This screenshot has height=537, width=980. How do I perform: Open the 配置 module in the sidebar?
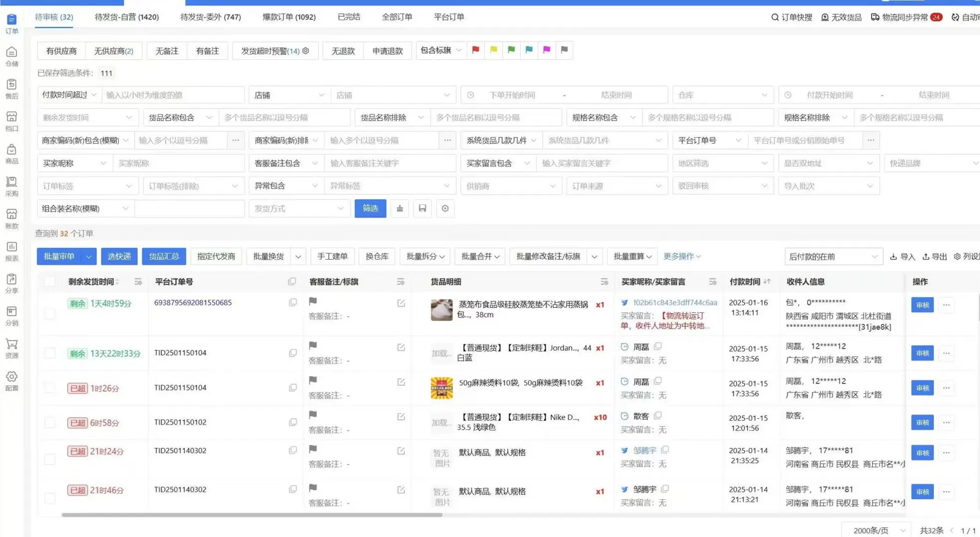(11, 382)
